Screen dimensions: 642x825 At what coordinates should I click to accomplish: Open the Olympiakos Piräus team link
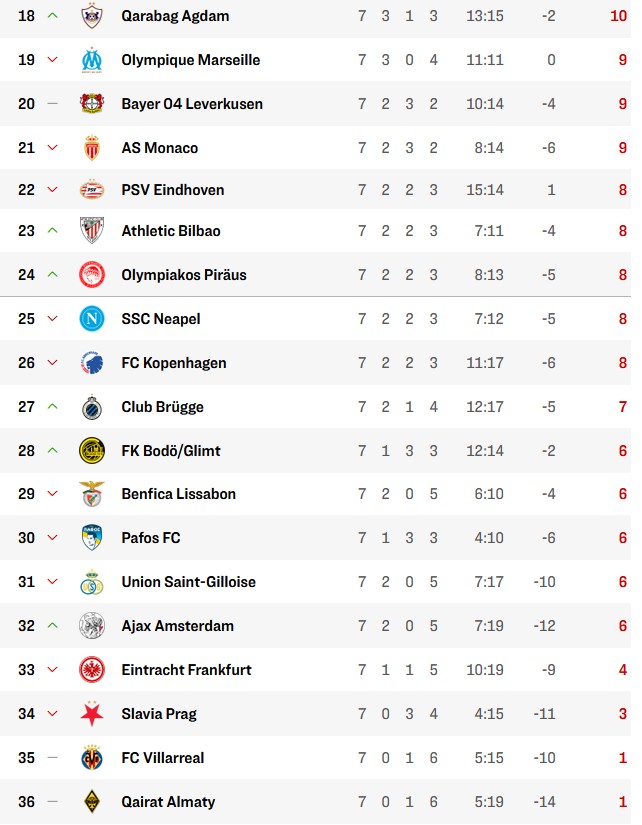coord(183,275)
